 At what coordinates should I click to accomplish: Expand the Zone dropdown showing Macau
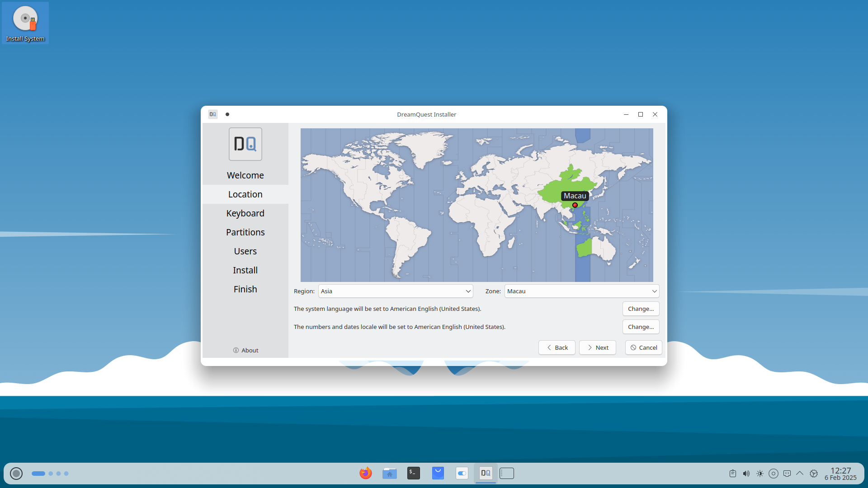click(581, 291)
